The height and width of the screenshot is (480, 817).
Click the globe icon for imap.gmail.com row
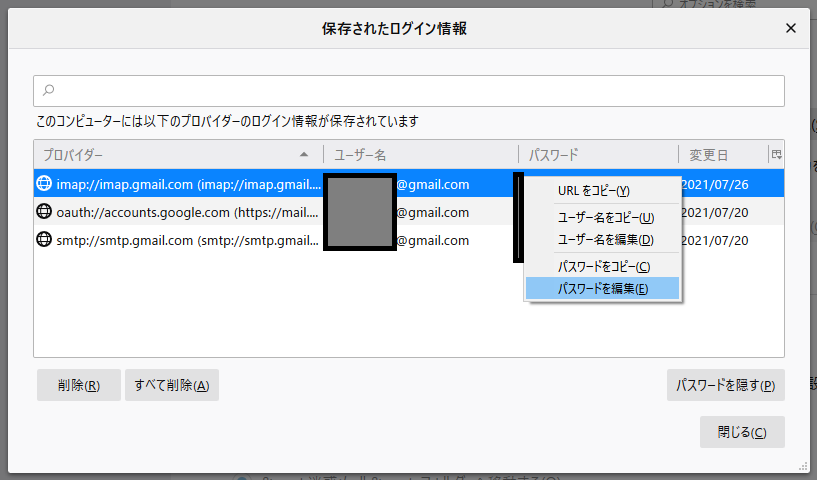(x=44, y=183)
